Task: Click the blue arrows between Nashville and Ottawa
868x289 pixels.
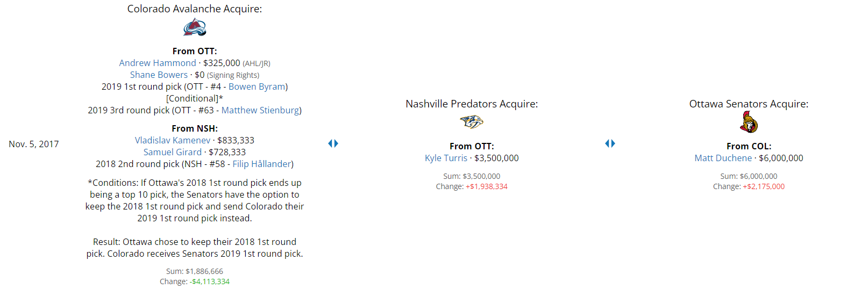Action: pyautogui.click(x=610, y=143)
